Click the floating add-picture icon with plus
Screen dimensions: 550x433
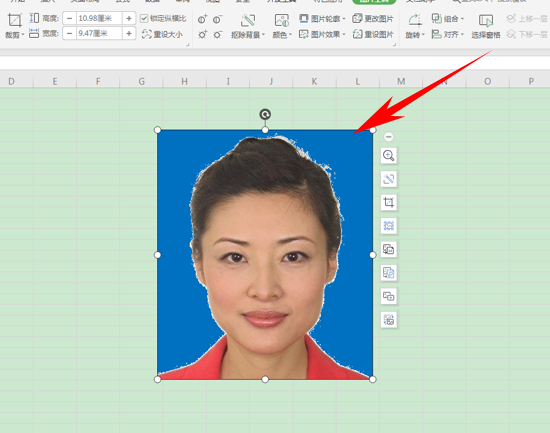[389, 297]
